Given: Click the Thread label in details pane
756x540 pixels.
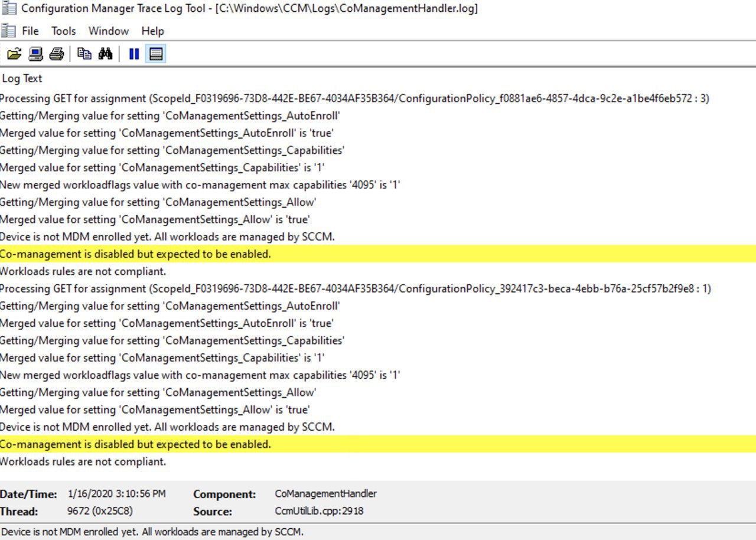Looking at the screenshot, I should pyautogui.click(x=19, y=512).
